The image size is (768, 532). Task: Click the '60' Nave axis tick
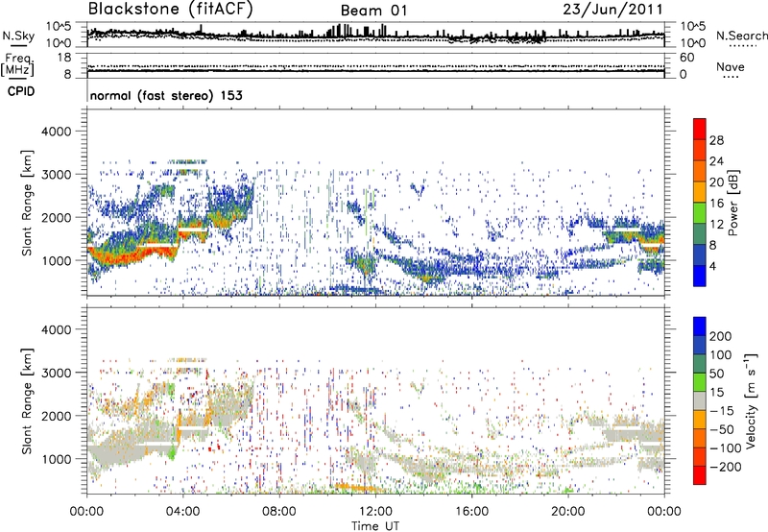[687, 58]
